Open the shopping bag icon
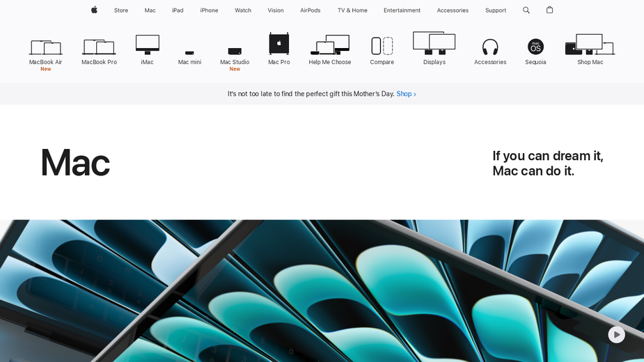 point(549,10)
